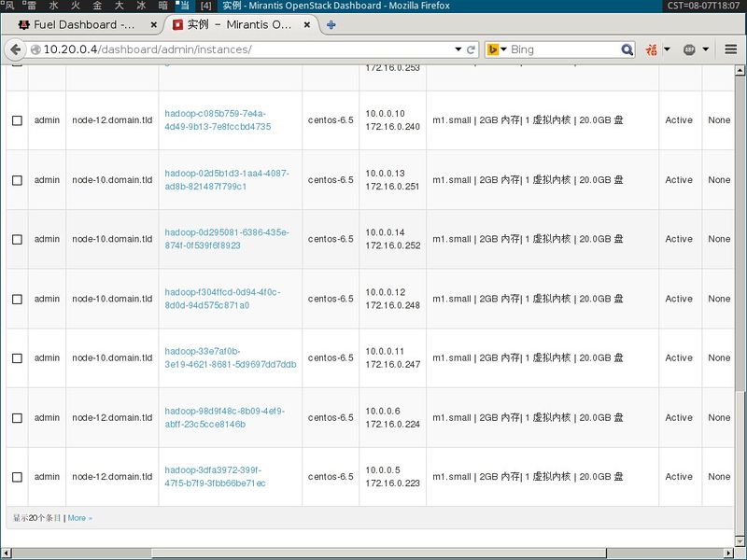Check the checkbox for instance hadoop-c085b759
Viewport: 747px width, 560px height.
click(16, 120)
